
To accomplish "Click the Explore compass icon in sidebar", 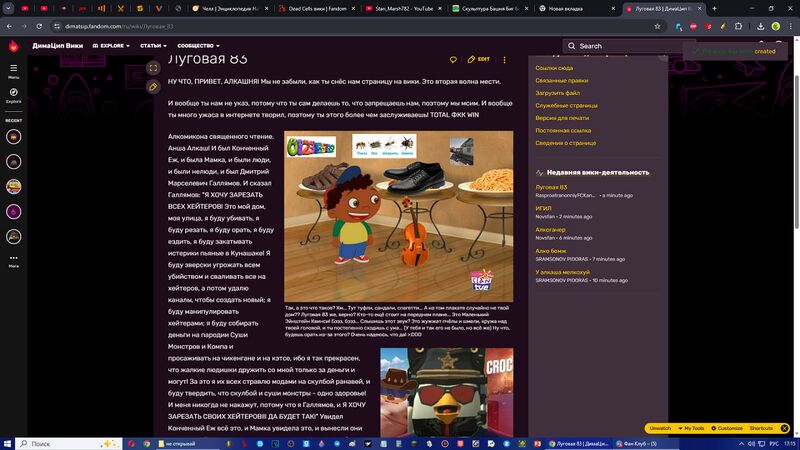I will point(14,94).
